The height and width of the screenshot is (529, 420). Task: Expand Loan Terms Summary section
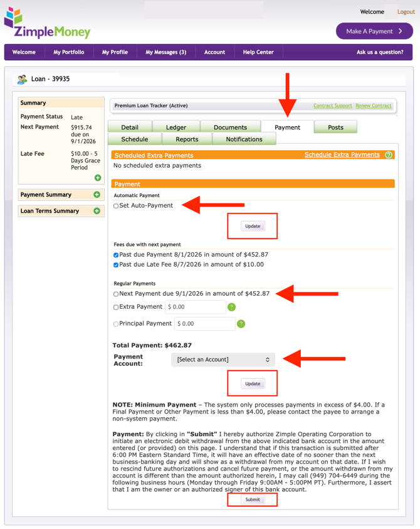point(97,211)
